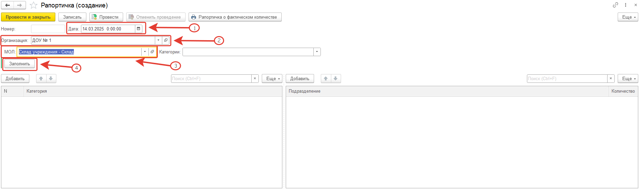The width and height of the screenshot is (644, 190).
Task: Clear the left table search field
Action: (x=255, y=78)
